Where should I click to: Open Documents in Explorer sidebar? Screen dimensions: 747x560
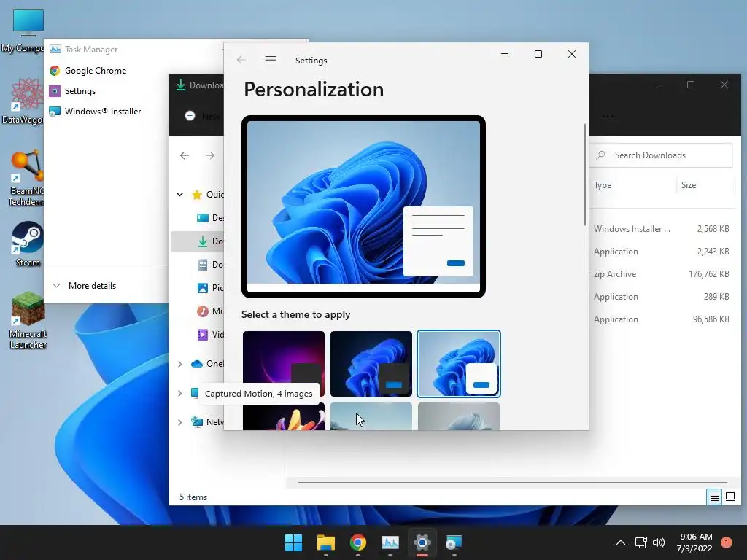coord(209,264)
